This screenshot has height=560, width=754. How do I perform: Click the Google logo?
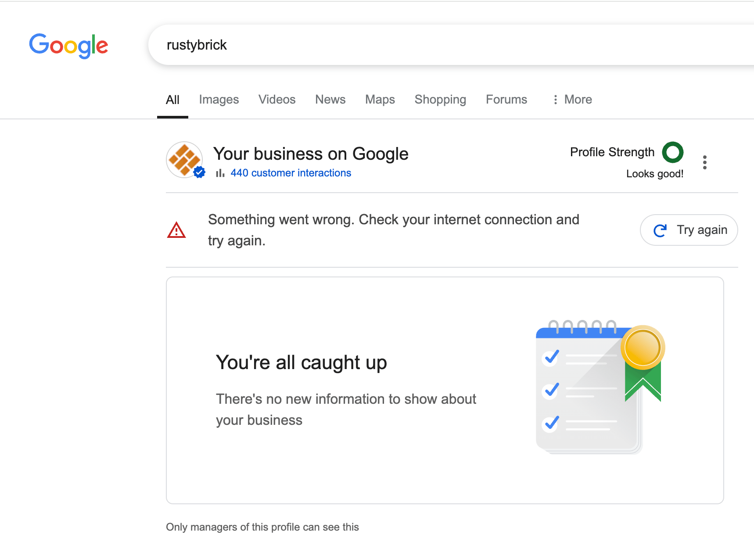click(68, 45)
